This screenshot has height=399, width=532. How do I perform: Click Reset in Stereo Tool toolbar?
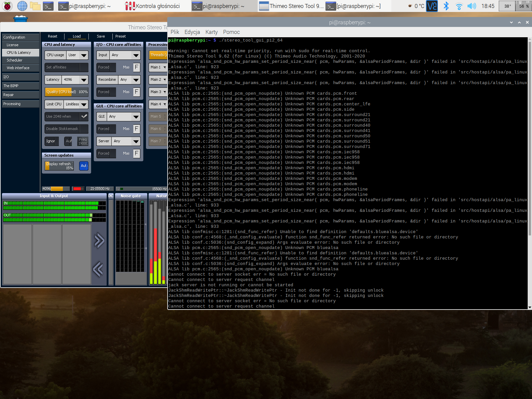pyautogui.click(x=53, y=36)
